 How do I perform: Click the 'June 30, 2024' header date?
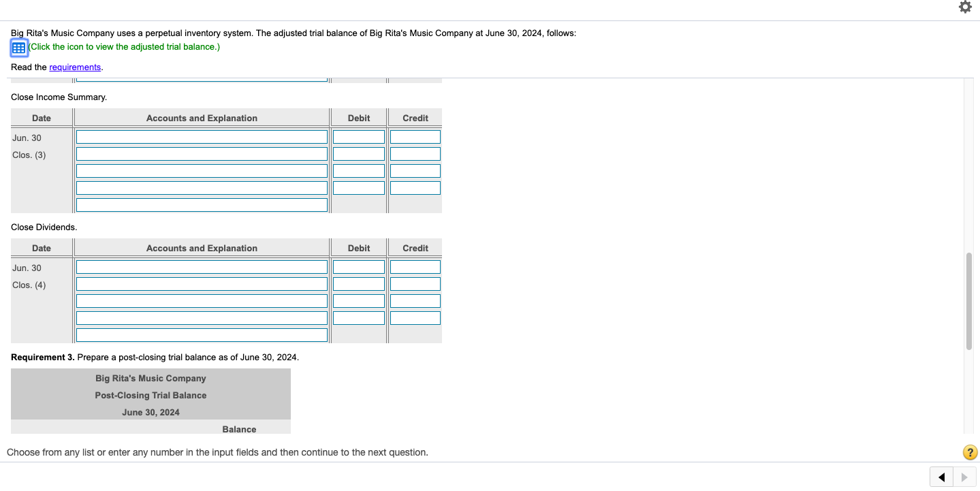pyautogui.click(x=151, y=413)
